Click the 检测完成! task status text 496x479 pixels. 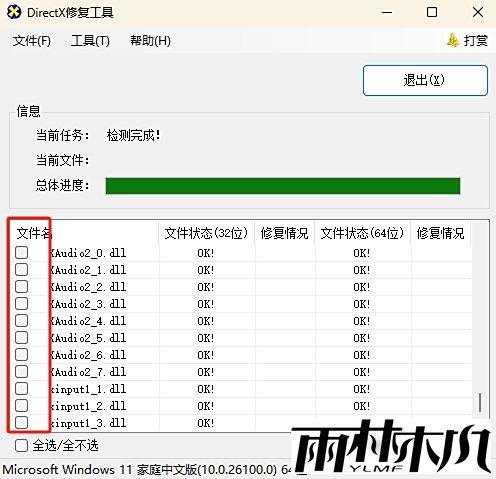point(134,135)
